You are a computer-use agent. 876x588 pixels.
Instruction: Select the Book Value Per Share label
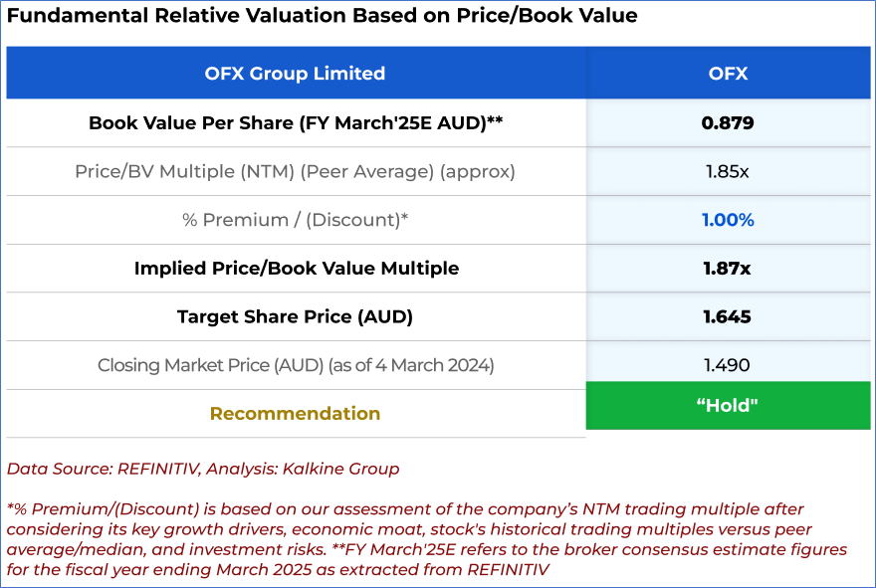click(x=295, y=123)
